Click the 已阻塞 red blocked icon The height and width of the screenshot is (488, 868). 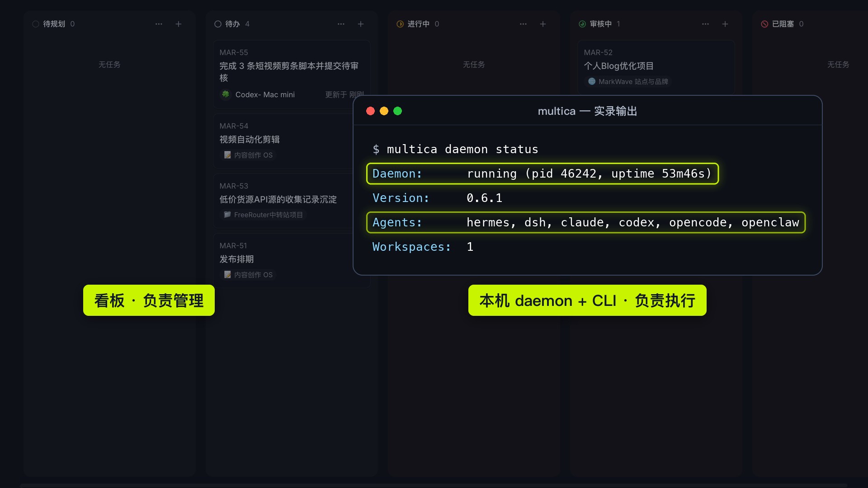[764, 24]
